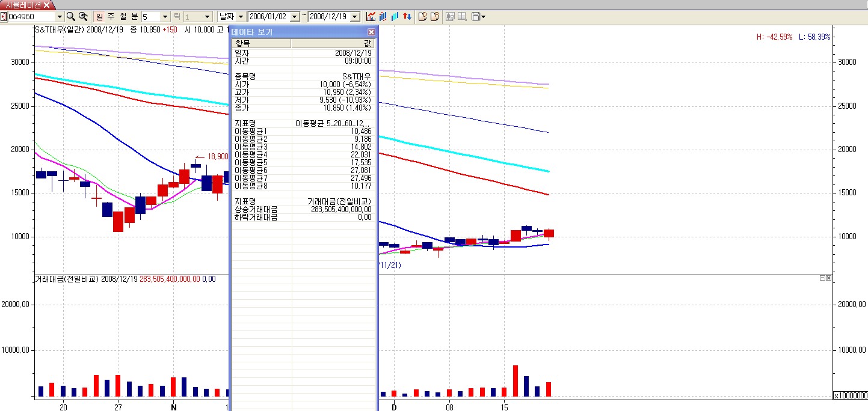Open the stock code 064960 dropdown
Viewport: 868px width, 411px height.
(x=59, y=17)
